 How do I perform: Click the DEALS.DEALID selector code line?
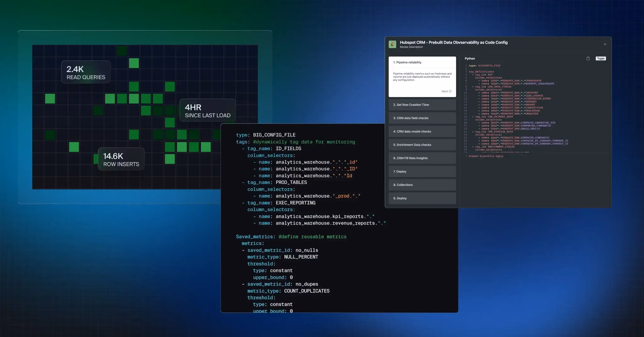(509, 129)
